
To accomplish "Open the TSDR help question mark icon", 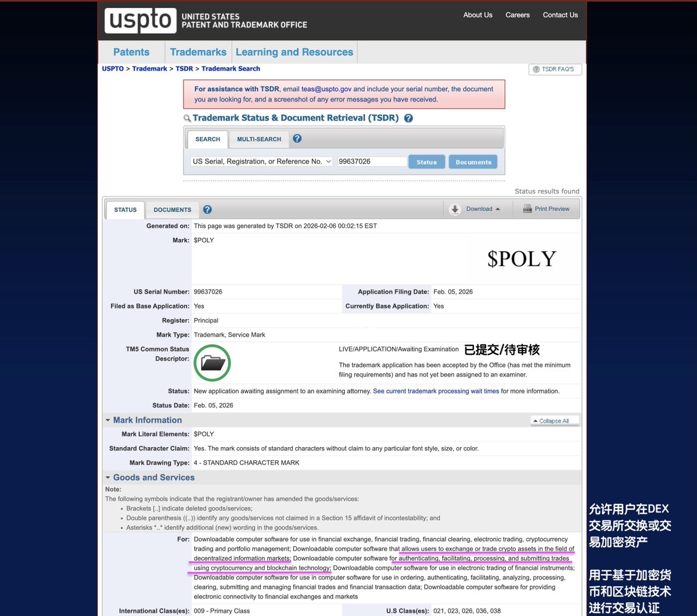I will pos(408,118).
